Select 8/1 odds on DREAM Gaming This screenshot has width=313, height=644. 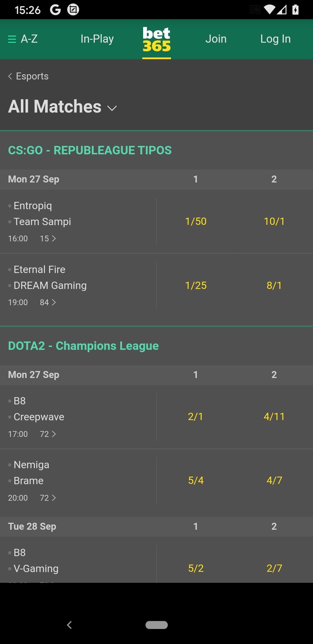[x=274, y=285]
